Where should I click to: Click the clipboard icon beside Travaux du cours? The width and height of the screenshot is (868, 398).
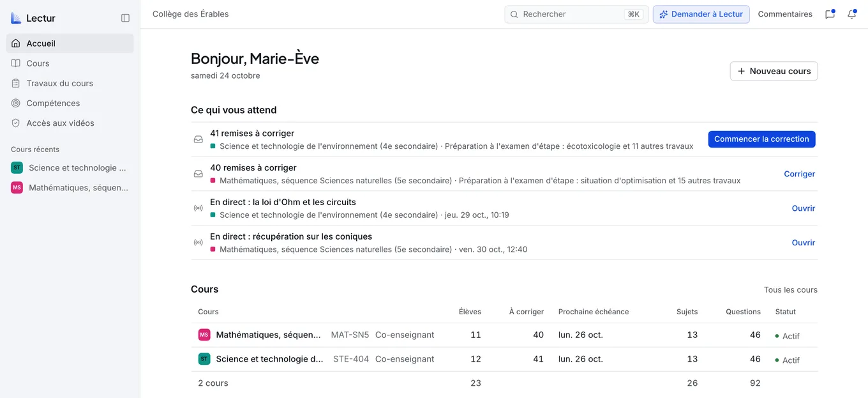tap(16, 83)
